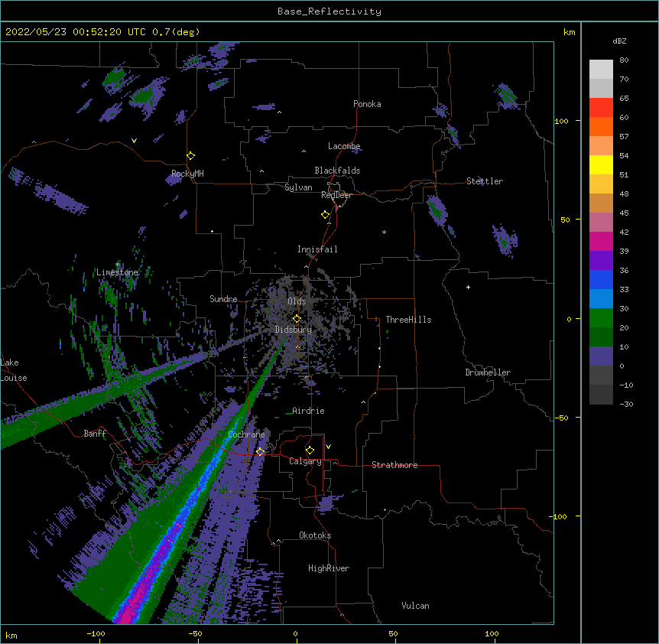Image resolution: width=659 pixels, height=644 pixels.
Task: Click the yellow marker beside Cochrane
Action: (260, 451)
